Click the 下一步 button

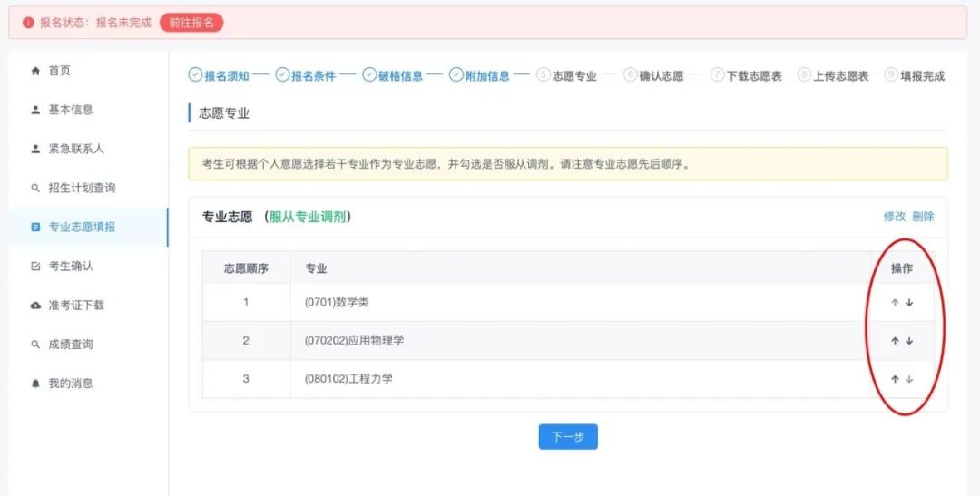pyautogui.click(x=568, y=437)
